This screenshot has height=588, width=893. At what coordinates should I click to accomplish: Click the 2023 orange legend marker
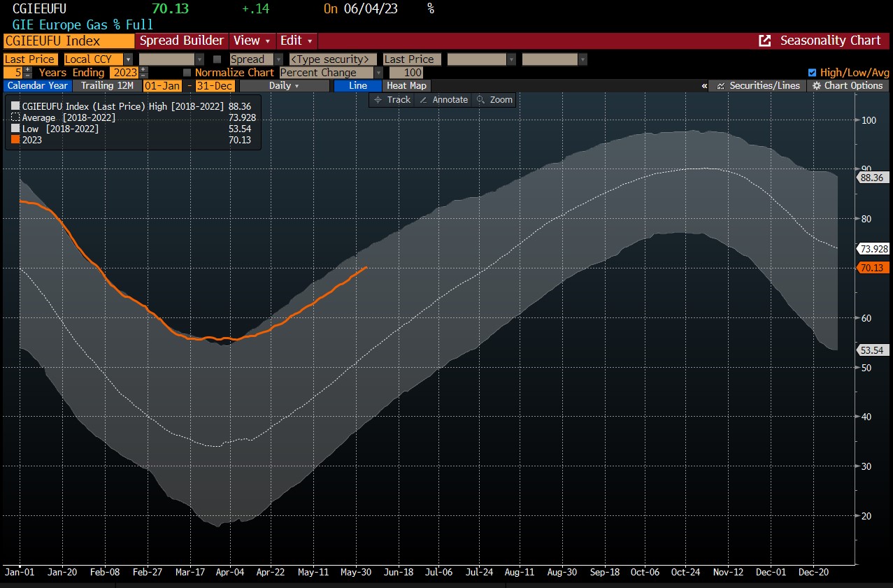(x=15, y=140)
